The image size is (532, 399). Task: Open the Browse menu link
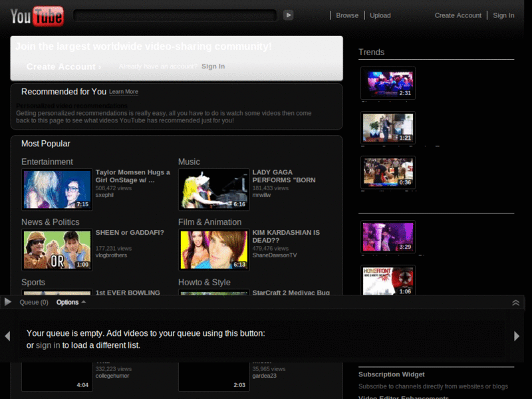pos(346,15)
